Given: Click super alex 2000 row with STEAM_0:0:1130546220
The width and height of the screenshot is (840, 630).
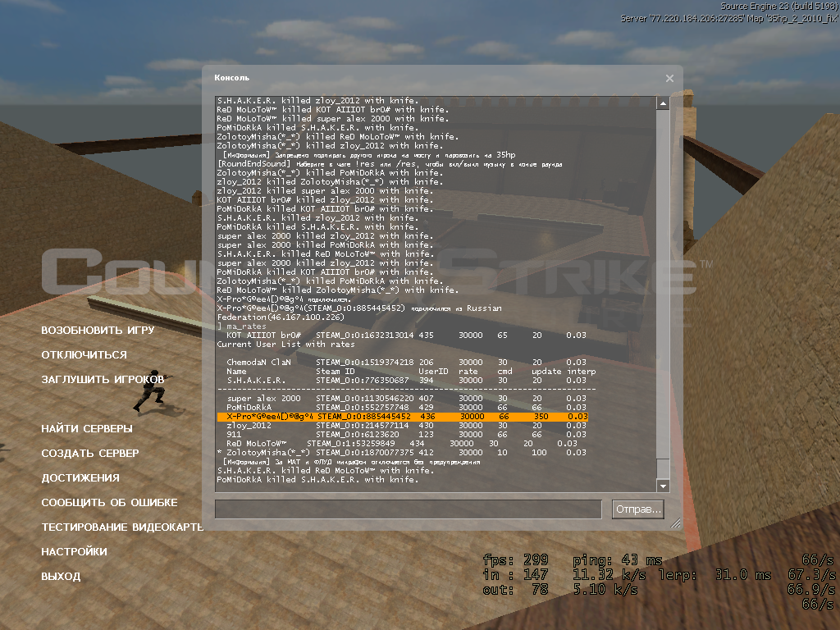Looking at the screenshot, I should click(x=406, y=399).
